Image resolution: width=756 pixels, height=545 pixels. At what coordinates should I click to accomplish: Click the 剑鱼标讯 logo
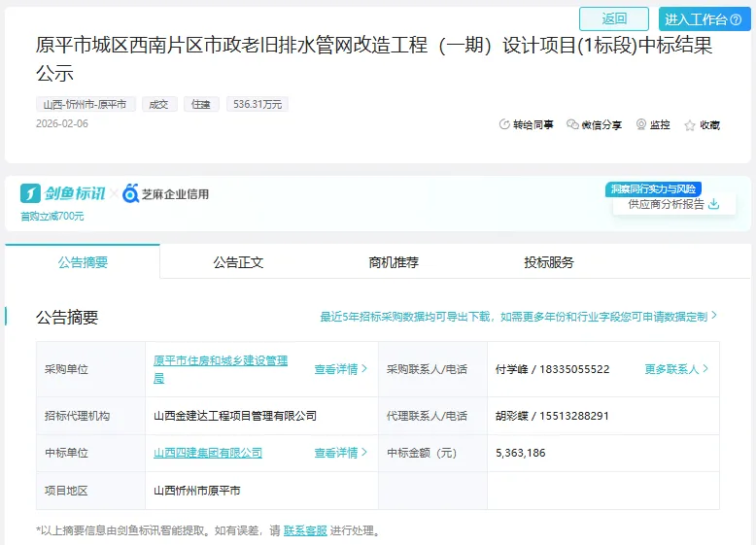62,193
